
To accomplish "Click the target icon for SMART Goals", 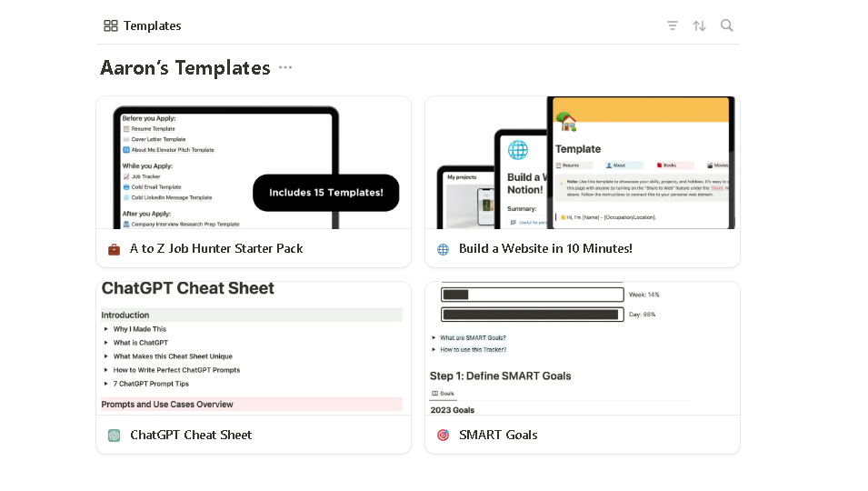I will 443,436.
